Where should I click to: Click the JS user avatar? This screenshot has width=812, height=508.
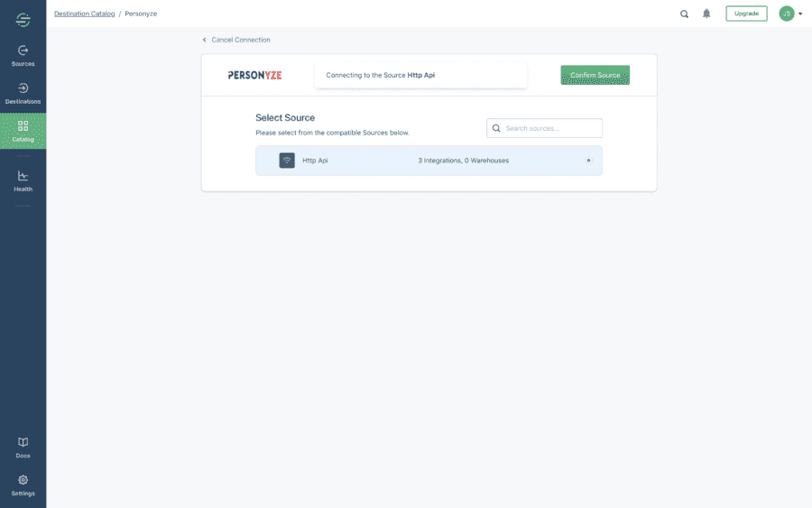786,14
